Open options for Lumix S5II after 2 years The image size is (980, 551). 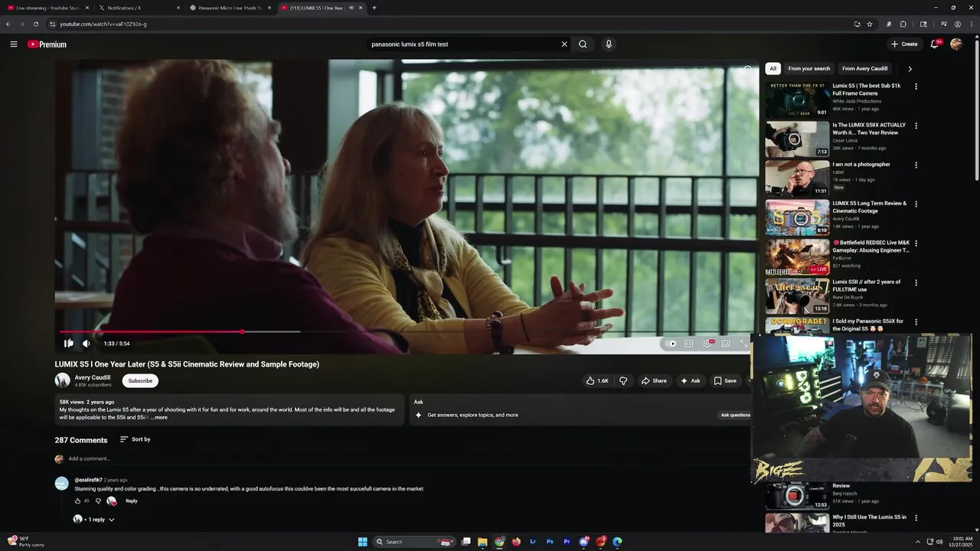coord(916,282)
